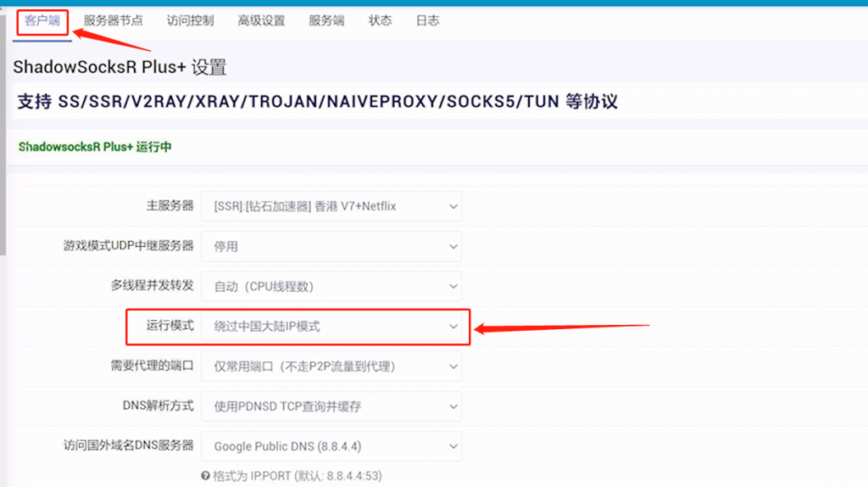This screenshot has height=487, width=868.
Task: Click the help icon beside 格式为 IP:PORT
Action: tap(205, 476)
